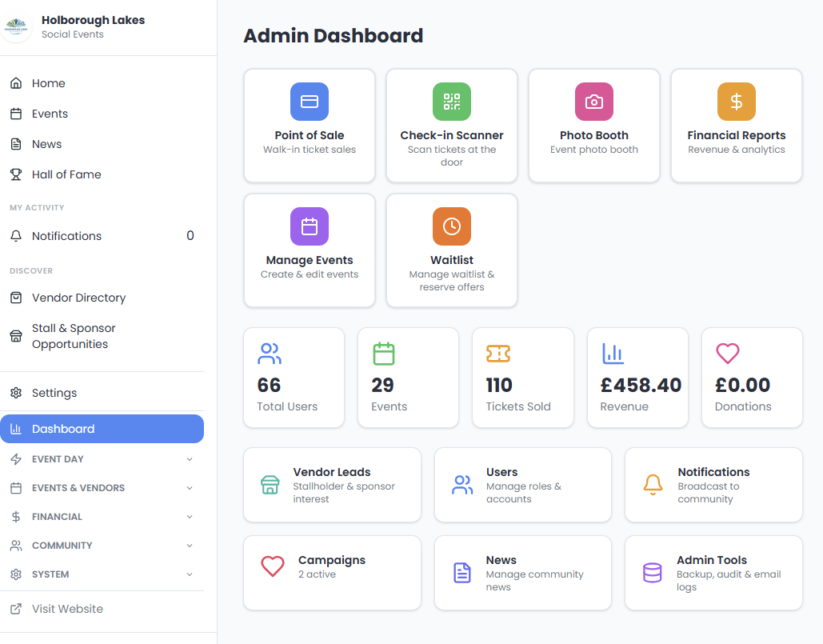823x644 pixels.
Task: Open Events in the sidebar
Action: pos(102,114)
